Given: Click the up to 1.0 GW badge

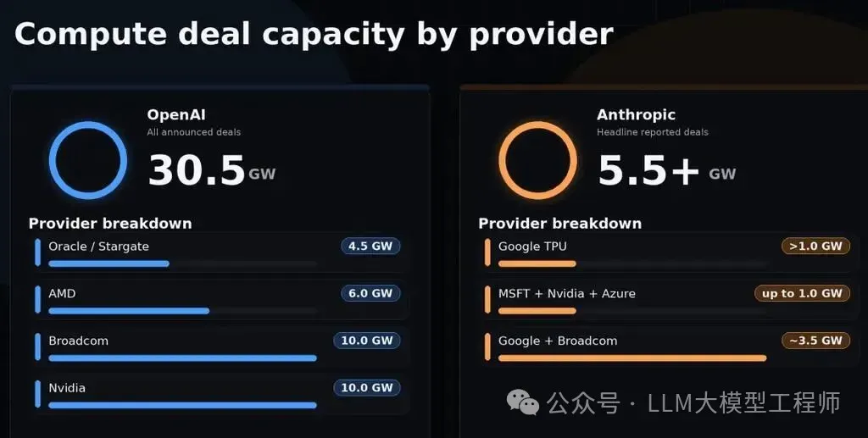Looking at the screenshot, I should [x=802, y=293].
